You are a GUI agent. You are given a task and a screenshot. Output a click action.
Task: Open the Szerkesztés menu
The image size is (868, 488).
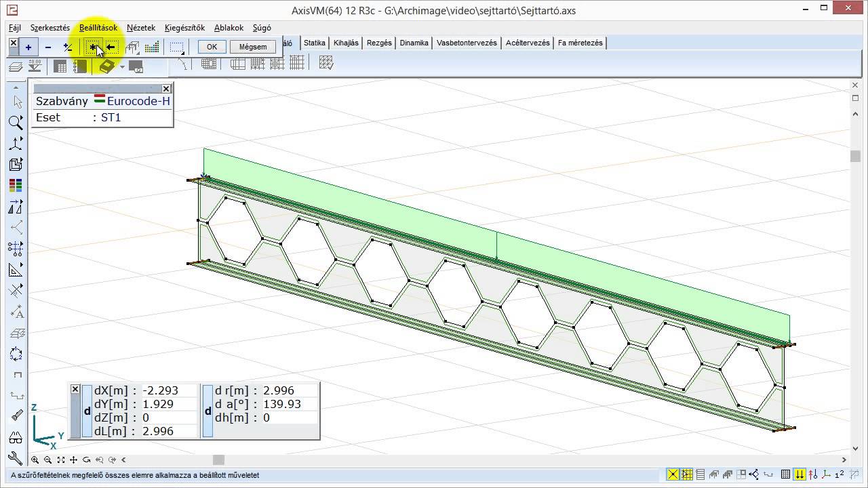tap(50, 28)
